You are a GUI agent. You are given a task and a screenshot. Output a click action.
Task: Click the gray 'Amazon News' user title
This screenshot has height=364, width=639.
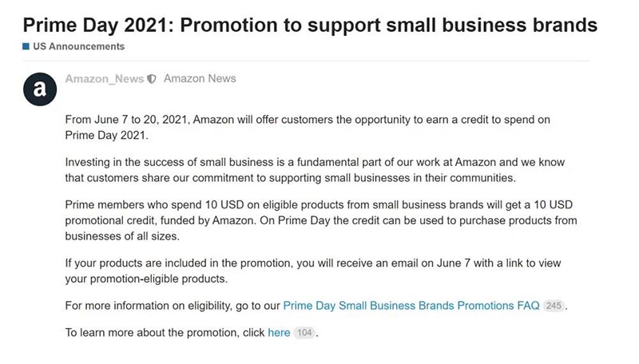pos(200,79)
